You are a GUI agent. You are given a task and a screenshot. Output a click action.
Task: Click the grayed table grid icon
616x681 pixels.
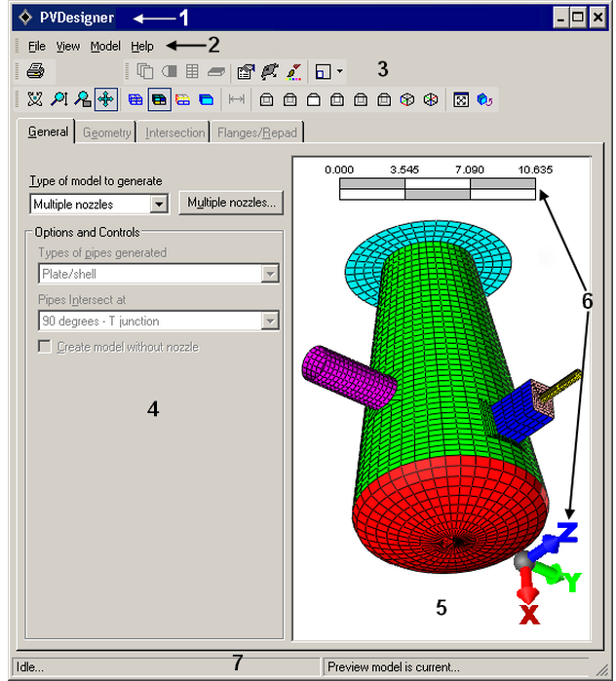tap(192, 71)
